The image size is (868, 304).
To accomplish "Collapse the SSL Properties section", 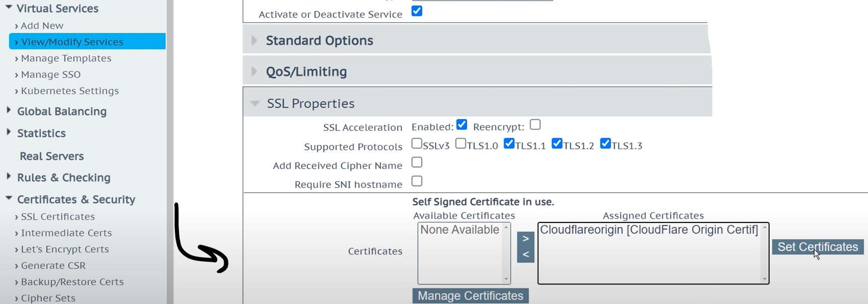I will 310,103.
